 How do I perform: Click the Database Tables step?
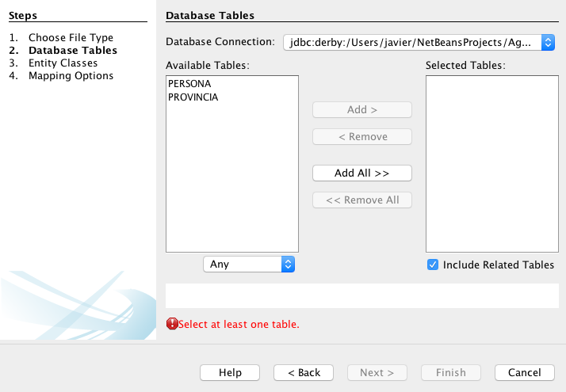pos(72,51)
